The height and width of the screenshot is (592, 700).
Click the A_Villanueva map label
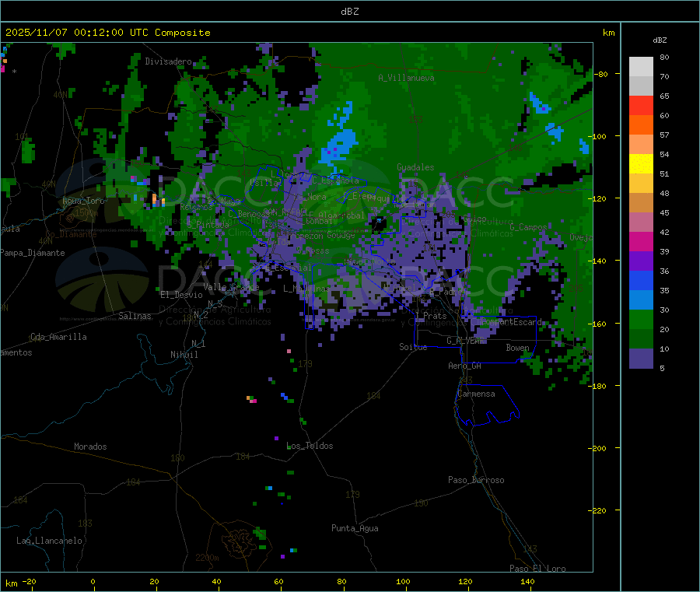406,78
